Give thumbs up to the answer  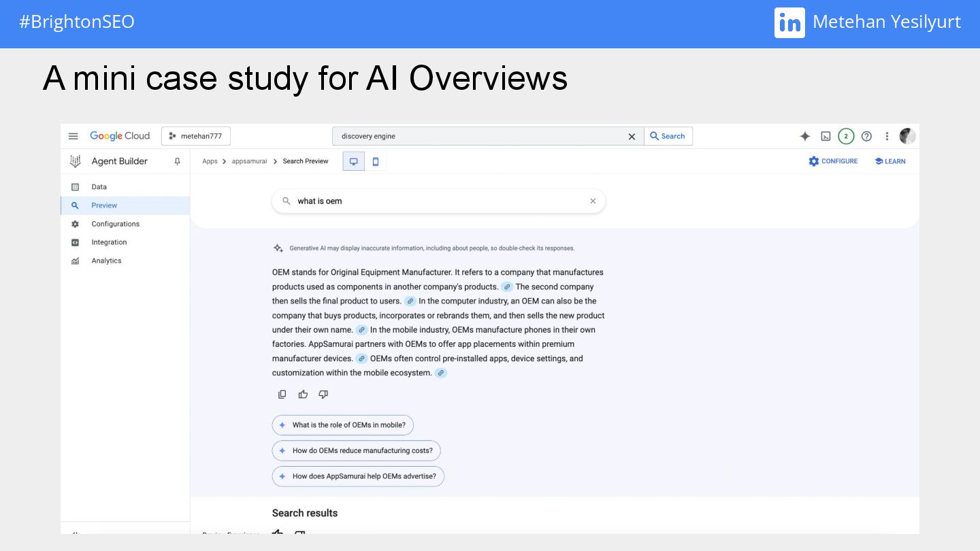pyautogui.click(x=303, y=395)
